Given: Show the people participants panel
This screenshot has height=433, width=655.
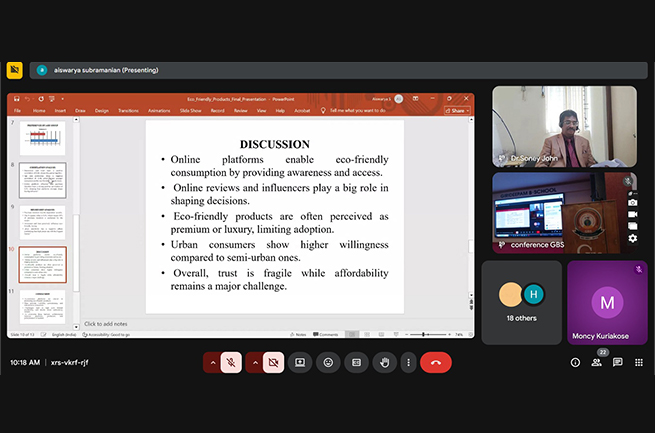Looking at the screenshot, I should click(597, 362).
